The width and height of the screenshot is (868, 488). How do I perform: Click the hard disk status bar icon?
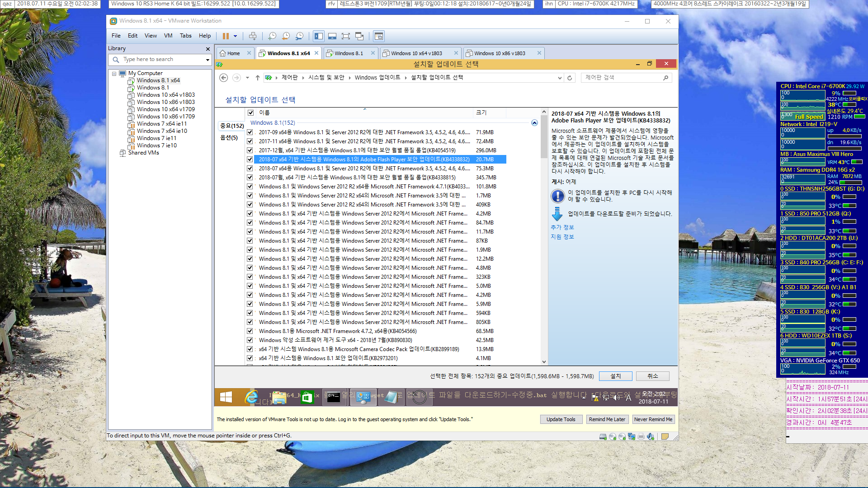(x=603, y=436)
